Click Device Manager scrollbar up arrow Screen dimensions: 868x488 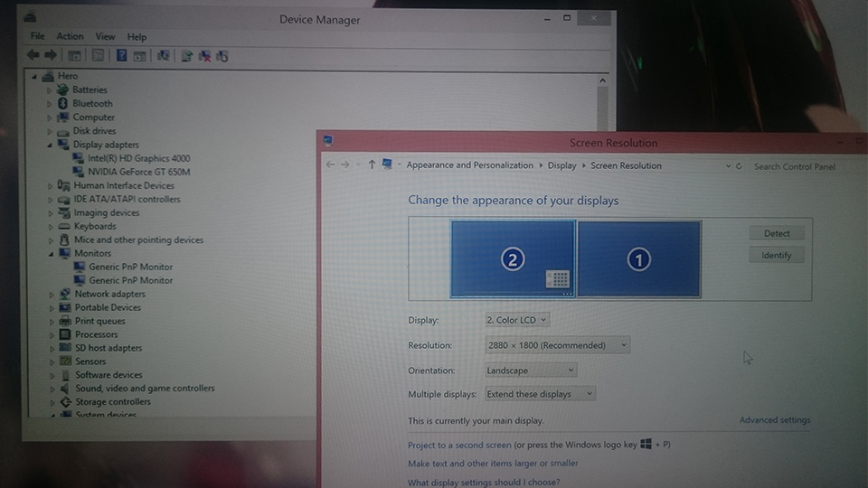click(x=602, y=80)
